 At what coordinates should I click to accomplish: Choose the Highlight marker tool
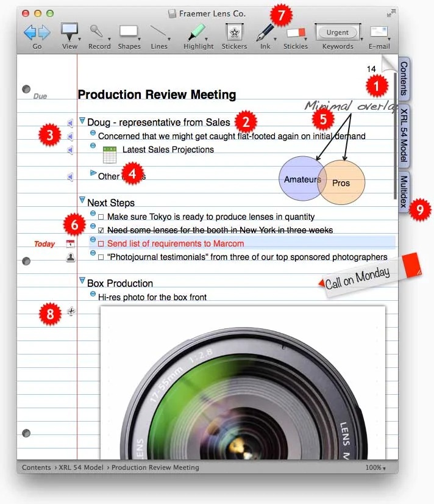coord(197,32)
